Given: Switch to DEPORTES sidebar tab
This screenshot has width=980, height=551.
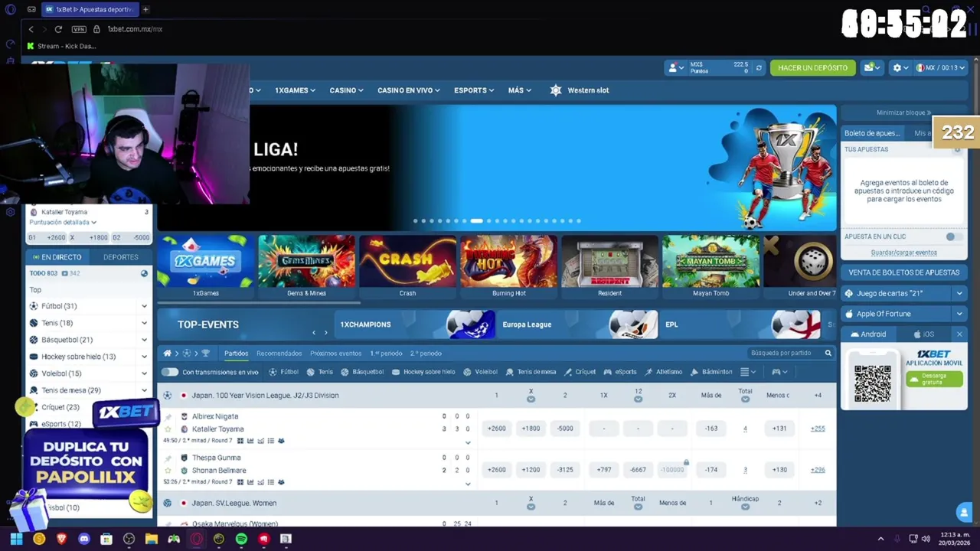Looking at the screenshot, I should pyautogui.click(x=121, y=257).
